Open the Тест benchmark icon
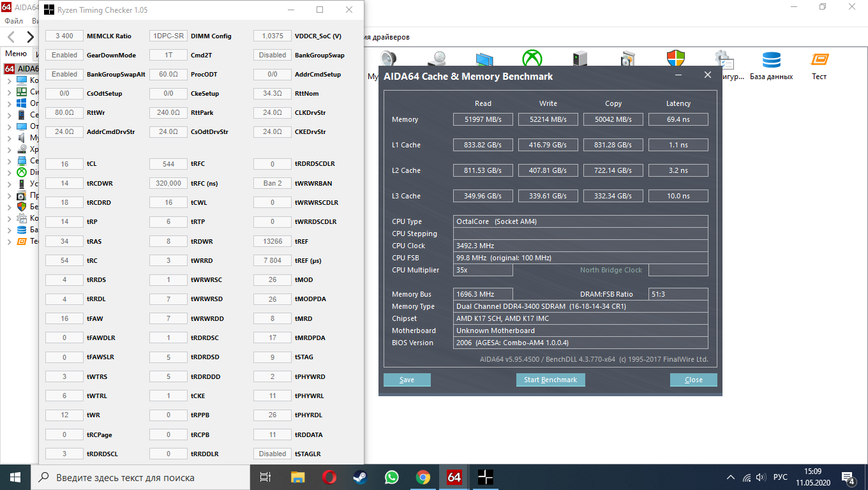This screenshot has height=490, width=868. pos(819,61)
